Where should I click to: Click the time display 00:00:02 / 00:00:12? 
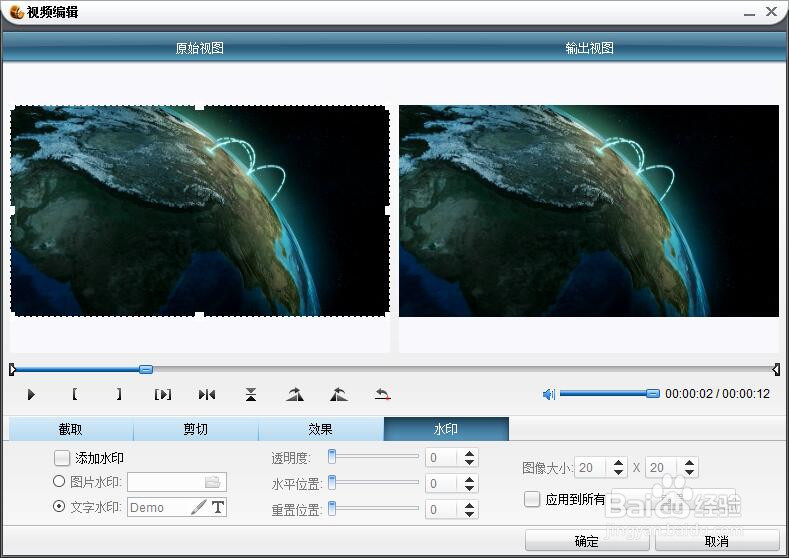718,394
